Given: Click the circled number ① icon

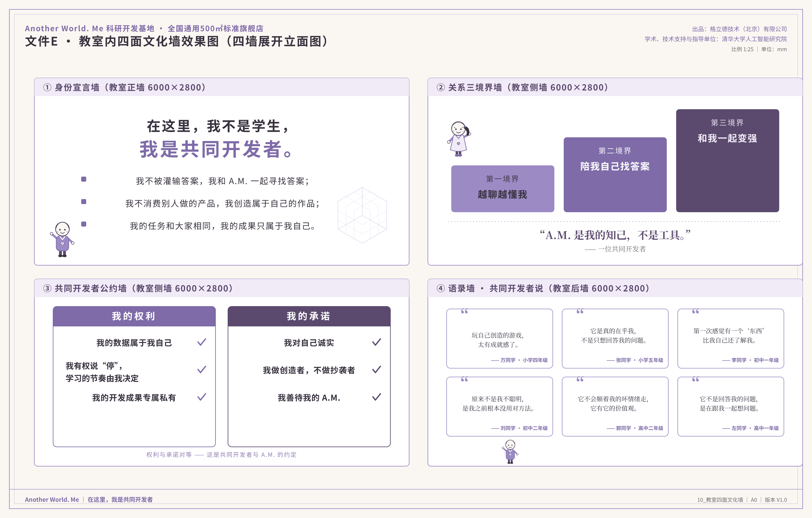Looking at the screenshot, I should [47, 88].
